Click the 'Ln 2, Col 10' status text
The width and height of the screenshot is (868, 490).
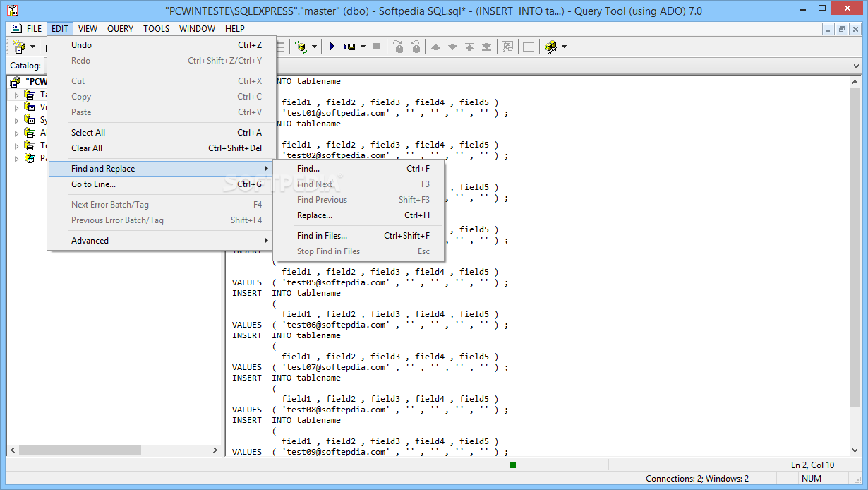click(x=812, y=465)
